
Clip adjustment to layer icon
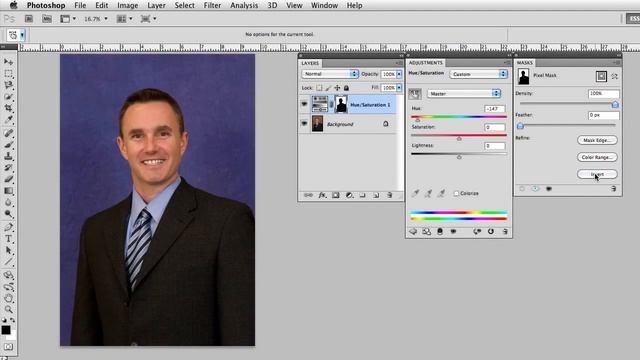pos(440,231)
